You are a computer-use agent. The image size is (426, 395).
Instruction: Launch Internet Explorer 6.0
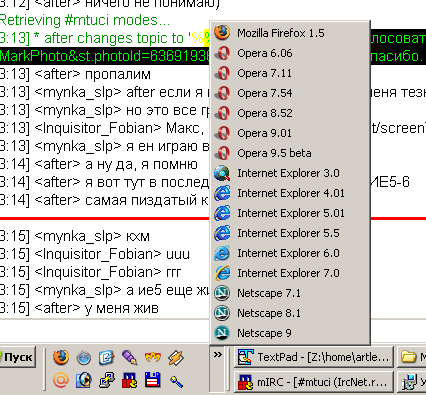(x=290, y=253)
